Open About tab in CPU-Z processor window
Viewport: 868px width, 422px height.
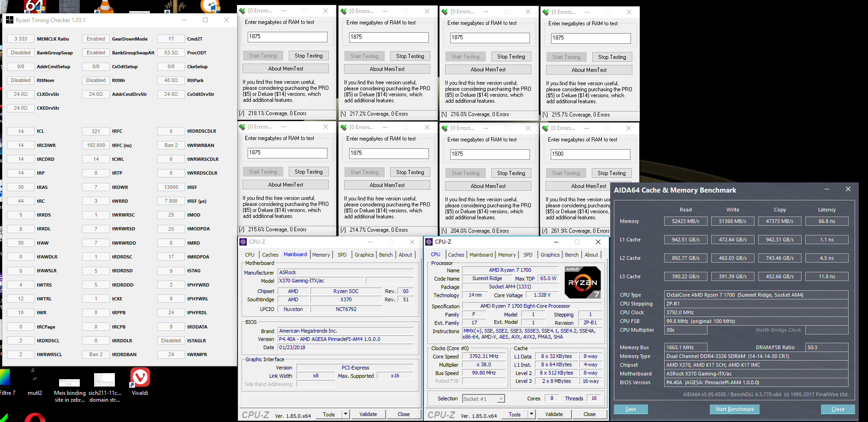tap(591, 255)
